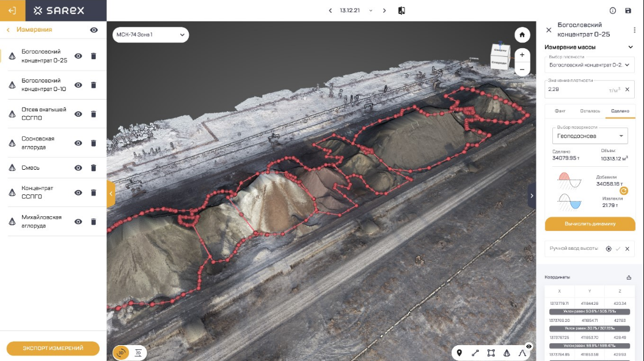The image size is (644, 361).
Task: Zoom in with the plus button
Action: [x=522, y=54]
